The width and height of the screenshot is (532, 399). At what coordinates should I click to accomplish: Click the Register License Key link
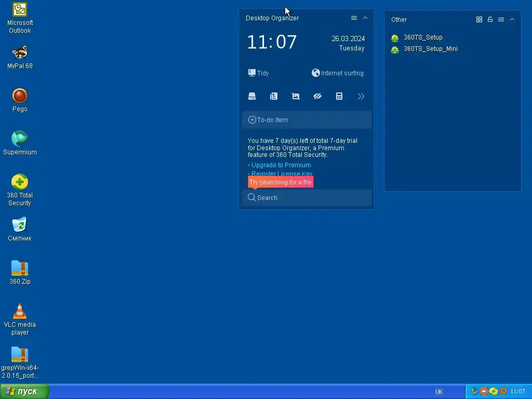click(x=282, y=174)
